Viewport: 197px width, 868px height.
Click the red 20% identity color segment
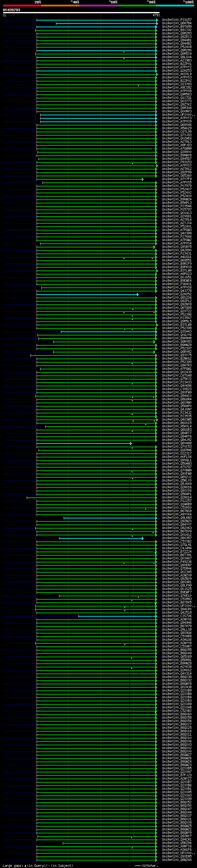(22, 6)
